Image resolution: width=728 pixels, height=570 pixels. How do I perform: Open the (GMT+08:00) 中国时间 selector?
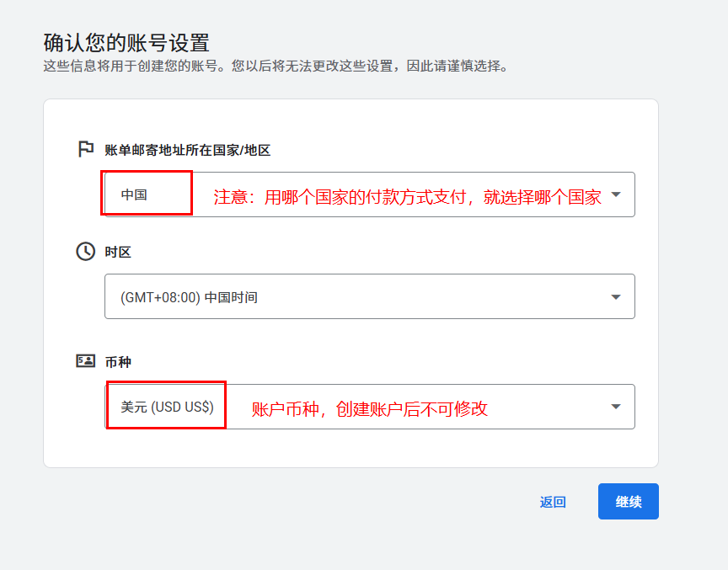(x=190, y=297)
